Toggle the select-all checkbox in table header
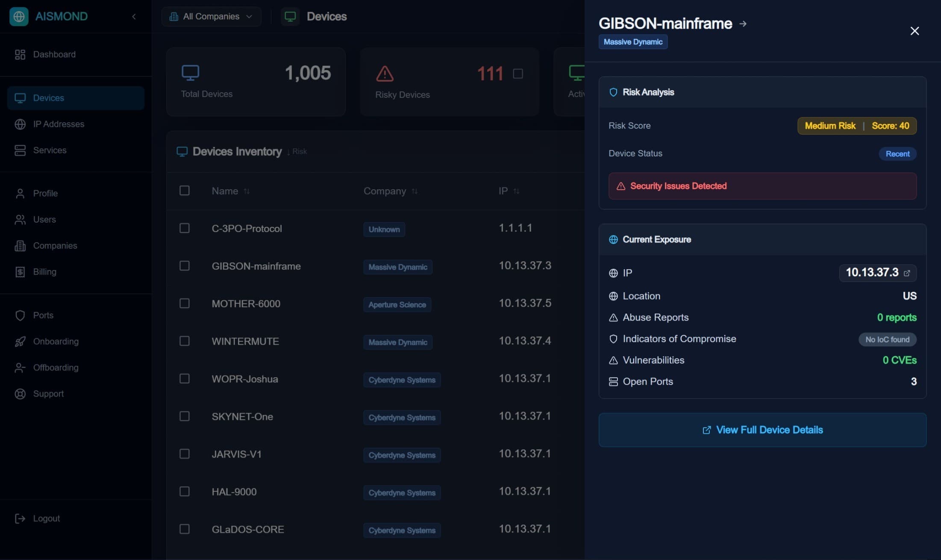The height and width of the screenshot is (560, 941). (185, 191)
